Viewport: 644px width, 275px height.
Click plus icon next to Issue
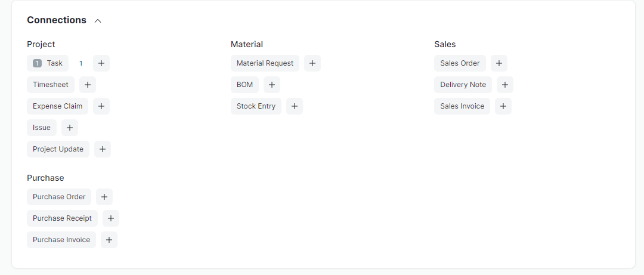tap(70, 128)
